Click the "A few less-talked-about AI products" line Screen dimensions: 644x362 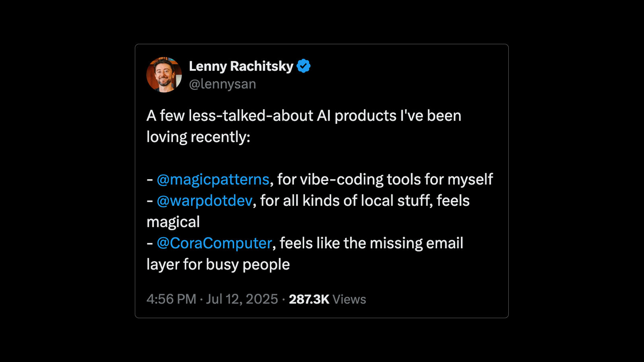pos(303,116)
